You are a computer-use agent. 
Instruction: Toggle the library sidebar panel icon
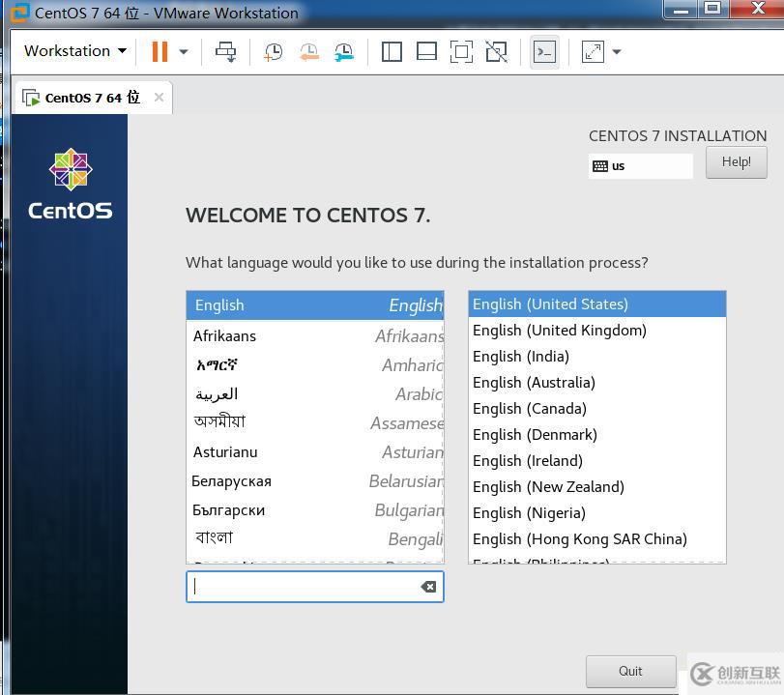click(392, 51)
